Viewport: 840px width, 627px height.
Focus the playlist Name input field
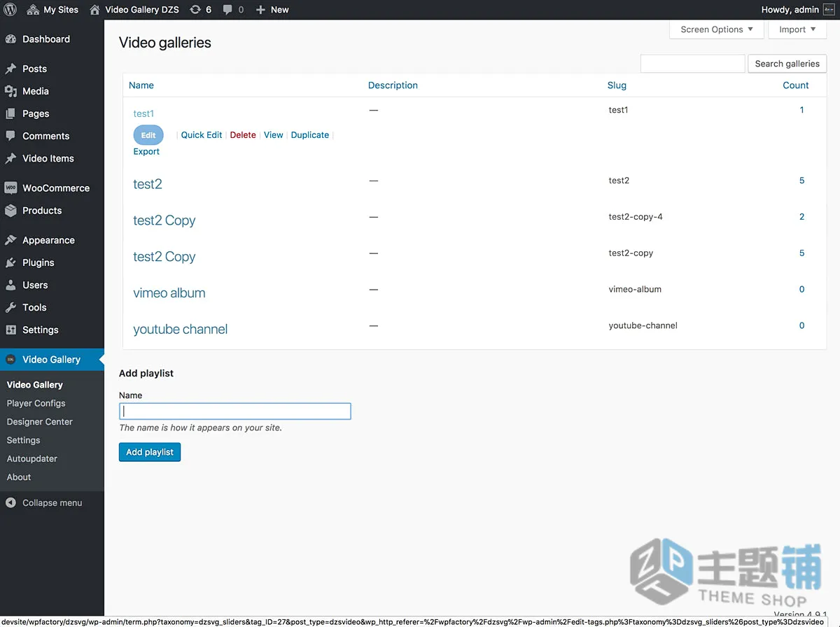(235, 411)
